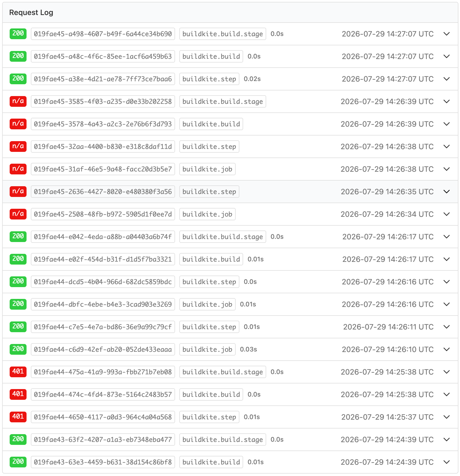Select ID 019fae43-63e3-4459-b631-38d154c86bf8
Screen dimensions: 460x476
click(103, 462)
